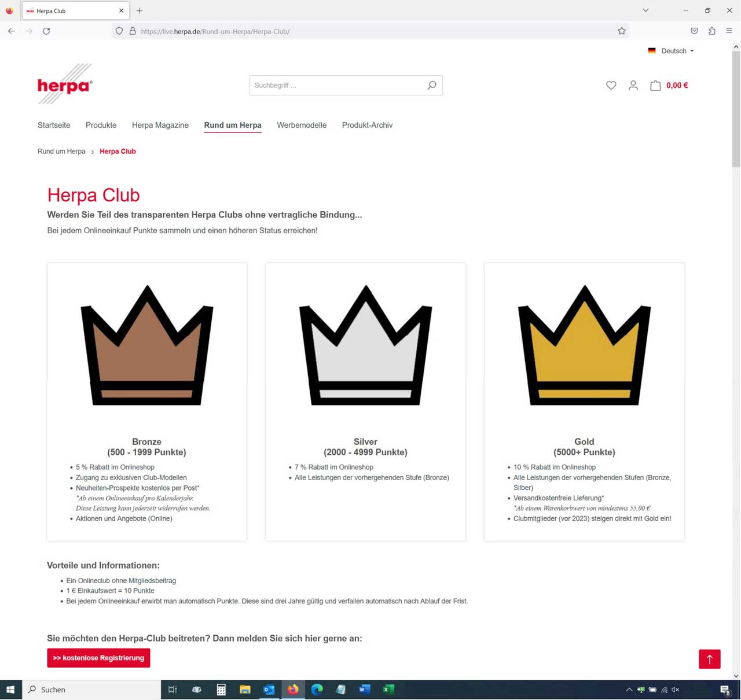741x700 pixels.
Task: Click the gold crown image
Action: click(x=584, y=345)
